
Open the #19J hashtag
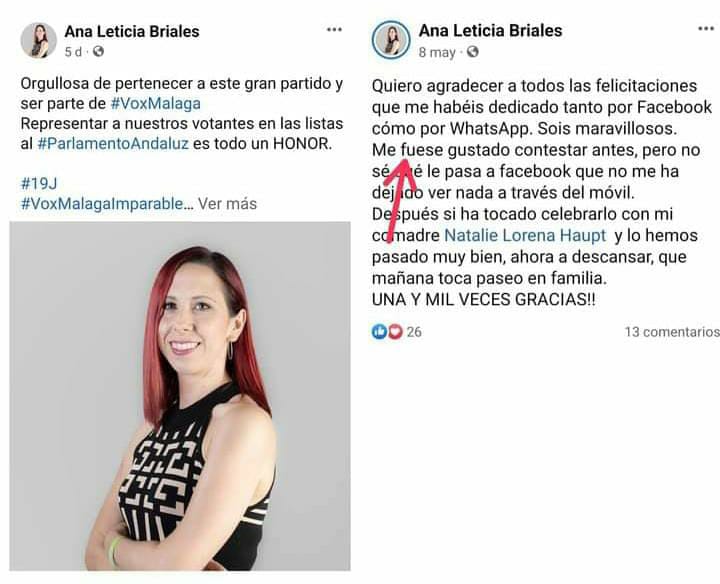point(39,184)
